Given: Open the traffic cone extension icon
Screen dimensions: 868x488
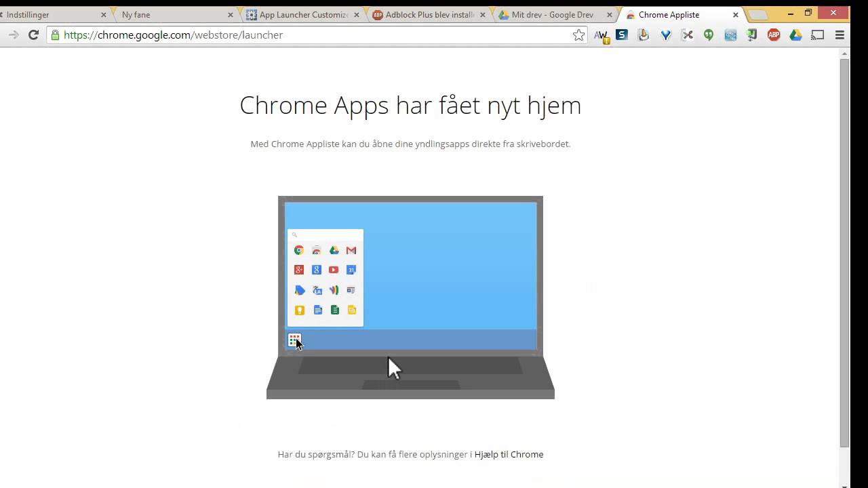Looking at the screenshot, I should tap(644, 35).
